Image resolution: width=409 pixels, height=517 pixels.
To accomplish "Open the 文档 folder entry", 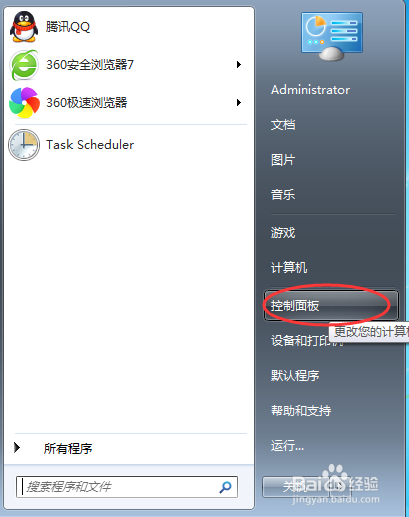I will (283, 125).
